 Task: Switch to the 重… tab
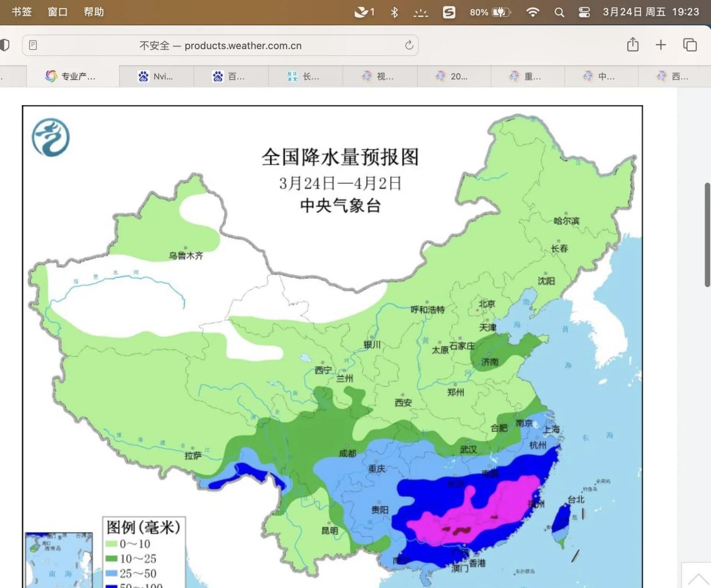(x=528, y=76)
